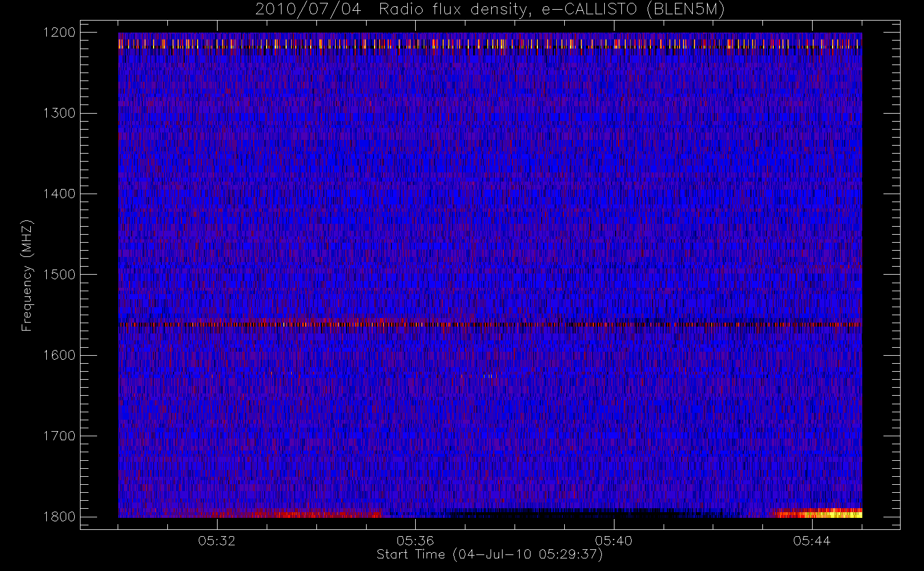Viewport: 924px width, 571px height.
Task: Click the red interference line near 1560 MHz
Action: click(x=490, y=324)
